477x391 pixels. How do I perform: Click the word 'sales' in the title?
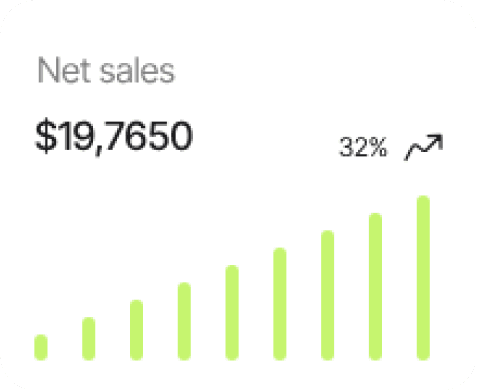tap(137, 71)
